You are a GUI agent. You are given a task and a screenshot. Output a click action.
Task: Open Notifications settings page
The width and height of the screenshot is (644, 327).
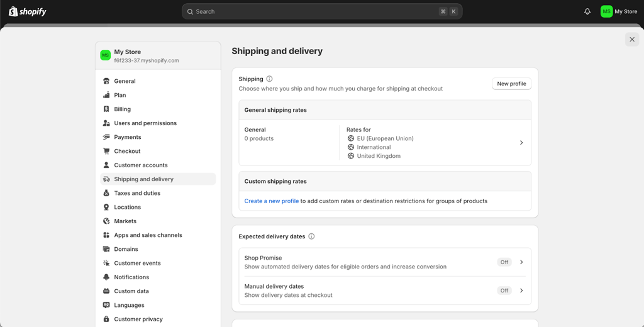(158, 277)
